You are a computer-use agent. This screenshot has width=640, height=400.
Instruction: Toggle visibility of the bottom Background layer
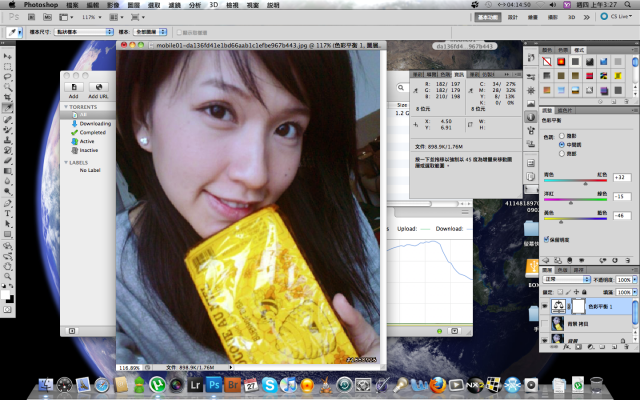(x=544, y=340)
